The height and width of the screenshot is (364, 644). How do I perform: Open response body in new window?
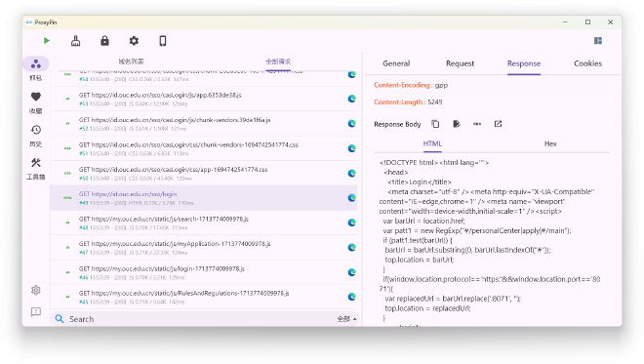498,124
